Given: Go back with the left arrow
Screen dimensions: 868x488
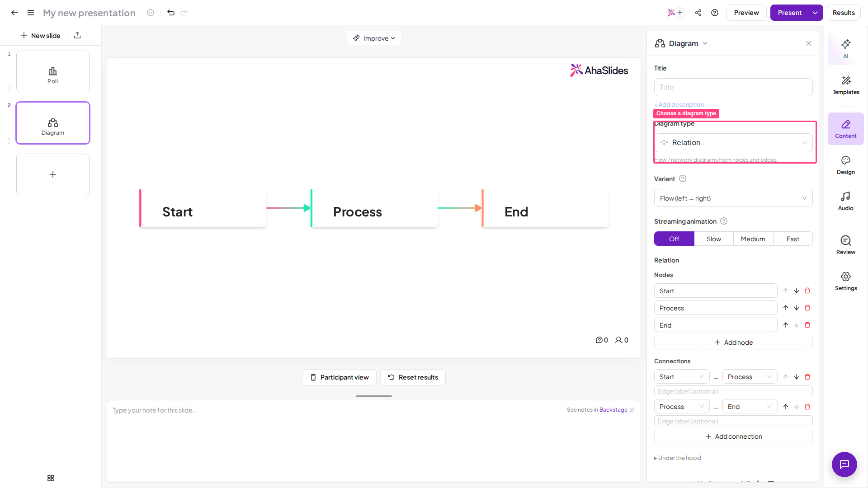Looking at the screenshot, I should [x=14, y=13].
